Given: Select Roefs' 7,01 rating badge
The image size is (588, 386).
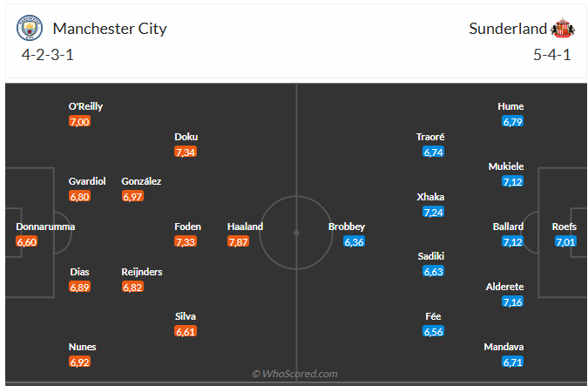Looking at the screenshot, I should (564, 241).
